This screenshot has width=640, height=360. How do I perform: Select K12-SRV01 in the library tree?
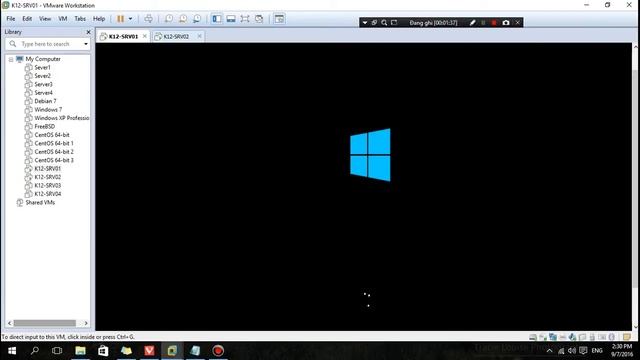[x=47, y=169]
